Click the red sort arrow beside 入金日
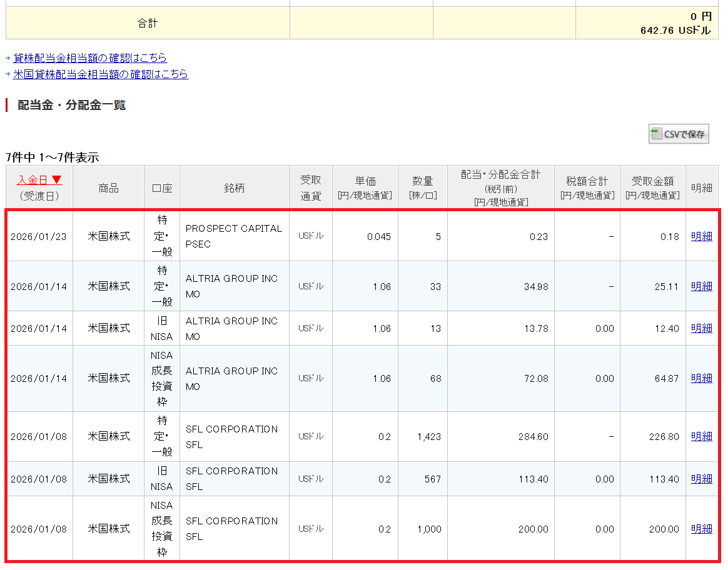This screenshot has height=570, width=728. pos(57,181)
